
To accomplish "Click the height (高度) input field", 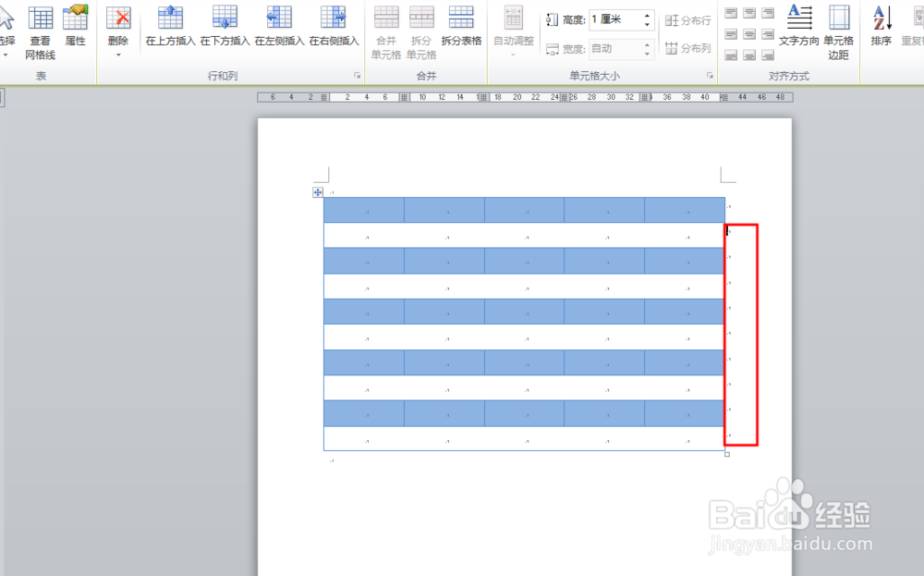I will click(614, 20).
